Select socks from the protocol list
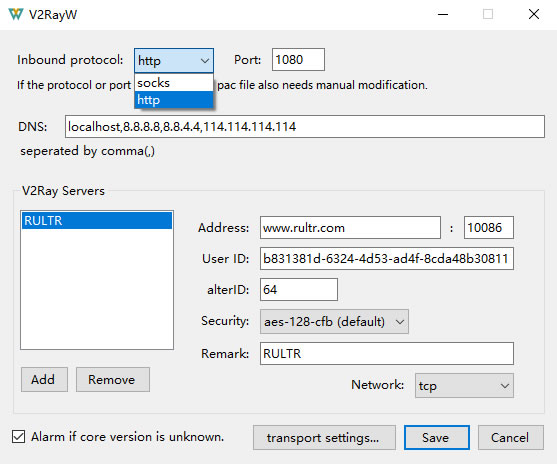The image size is (557, 464). 174,83
